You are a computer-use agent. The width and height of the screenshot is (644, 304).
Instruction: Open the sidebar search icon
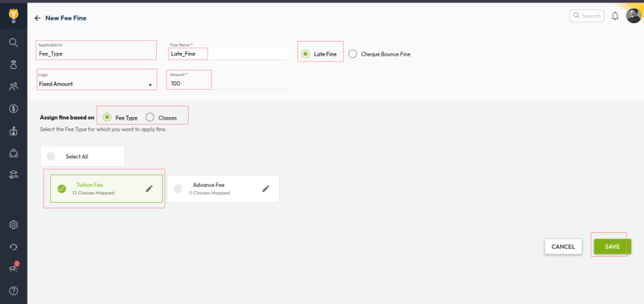[13, 42]
